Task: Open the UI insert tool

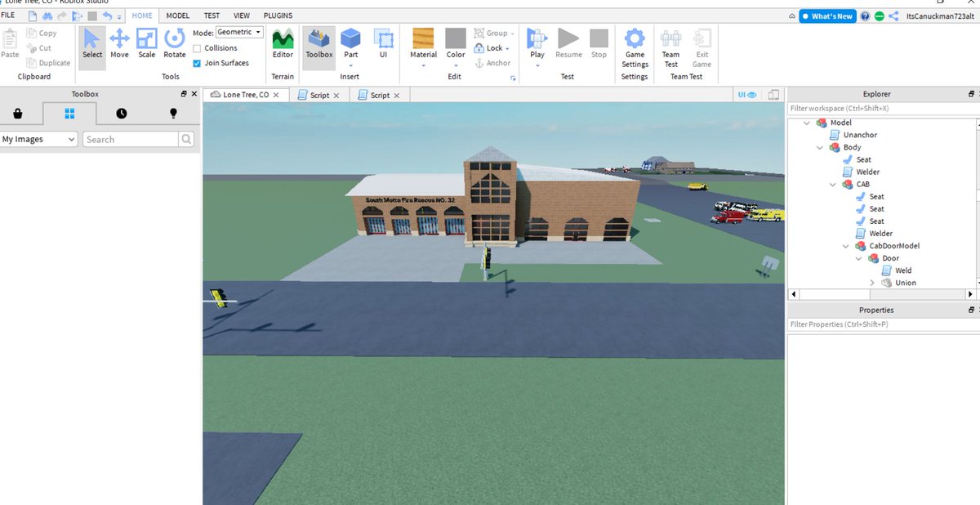Action: point(383,44)
